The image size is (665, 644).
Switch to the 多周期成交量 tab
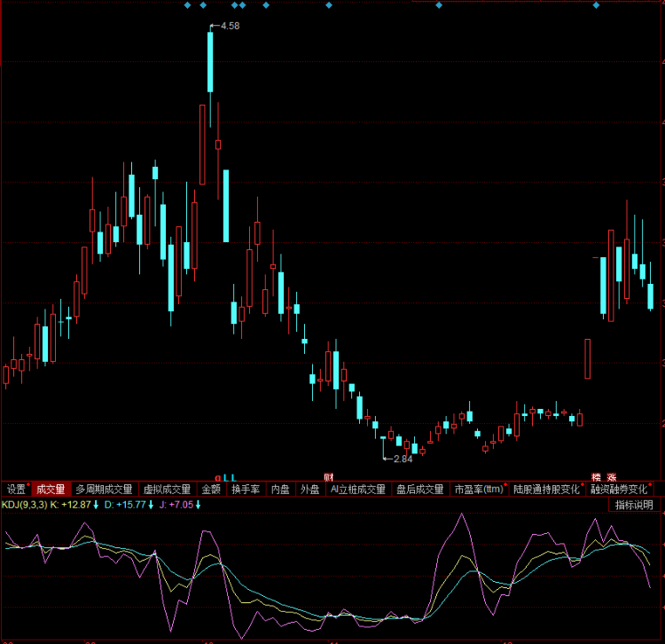coord(104,489)
